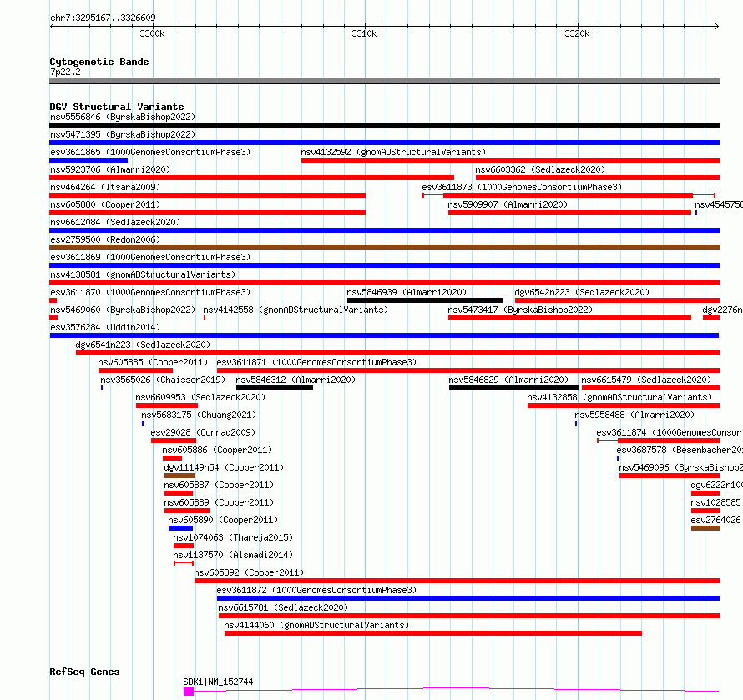743x700 pixels.
Task: Click the RefSeq Genes track title
Action: coord(84,672)
